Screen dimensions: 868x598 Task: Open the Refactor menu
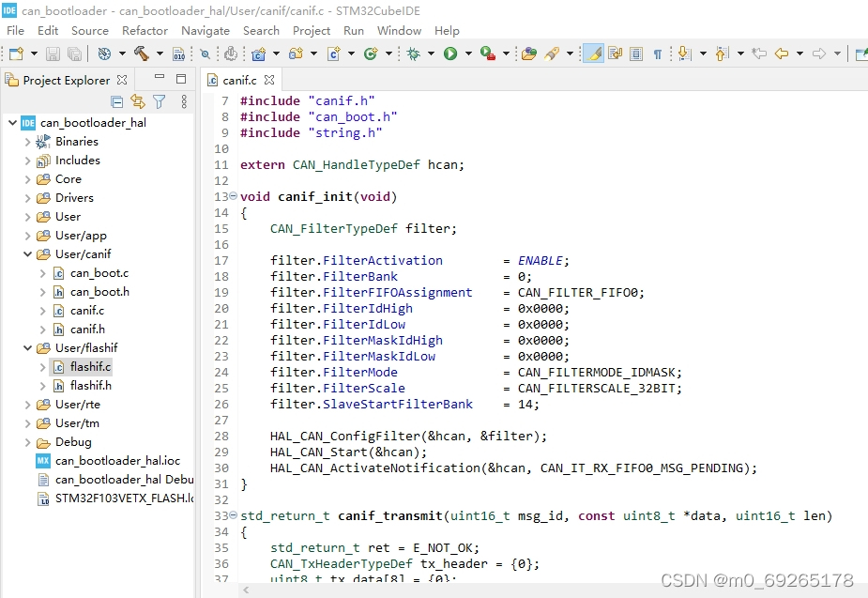click(145, 30)
